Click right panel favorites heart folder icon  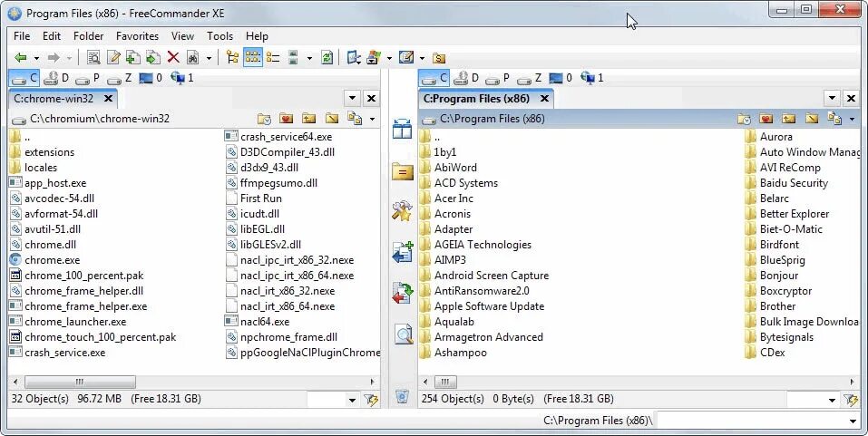click(766, 119)
